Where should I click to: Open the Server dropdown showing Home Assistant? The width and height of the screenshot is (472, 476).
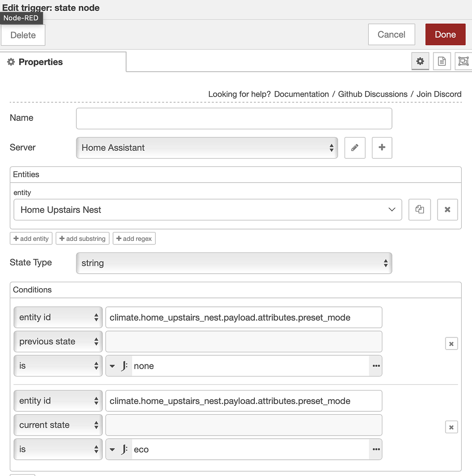[x=207, y=148]
